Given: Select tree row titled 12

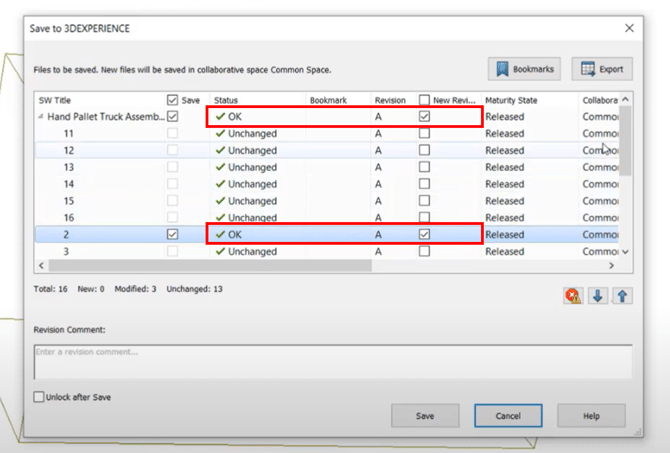Looking at the screenshot, I should click(x=69, y=150).
